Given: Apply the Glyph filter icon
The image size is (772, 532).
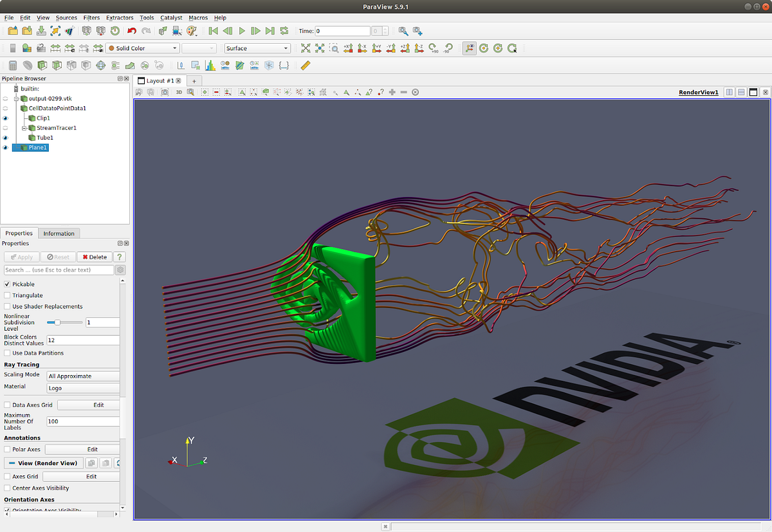Looking at the screenshot, I should click(x=101, y=65).
